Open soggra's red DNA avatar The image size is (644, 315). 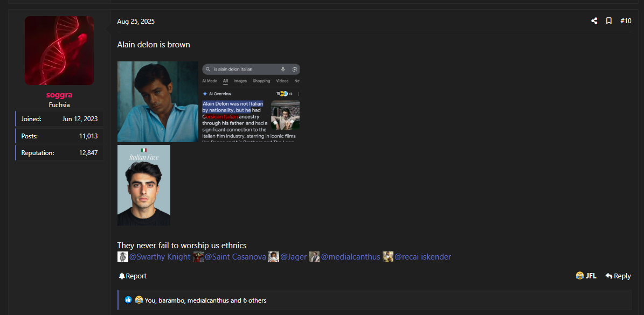tap(59, 51)
